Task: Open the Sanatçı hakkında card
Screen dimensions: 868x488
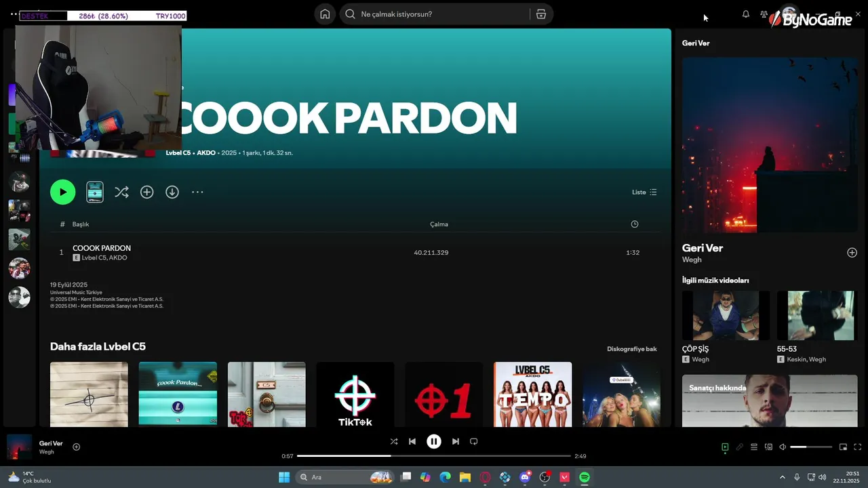Action: (770, 401)
